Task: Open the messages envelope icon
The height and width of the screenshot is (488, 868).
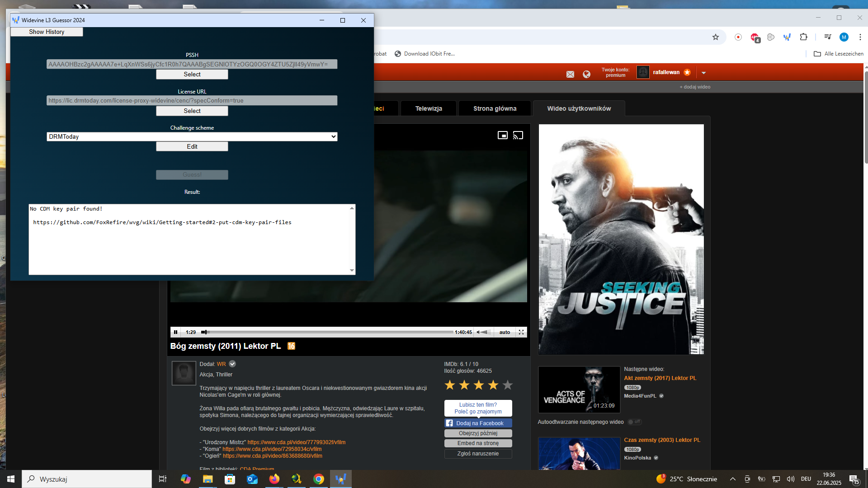Action: 570,74
